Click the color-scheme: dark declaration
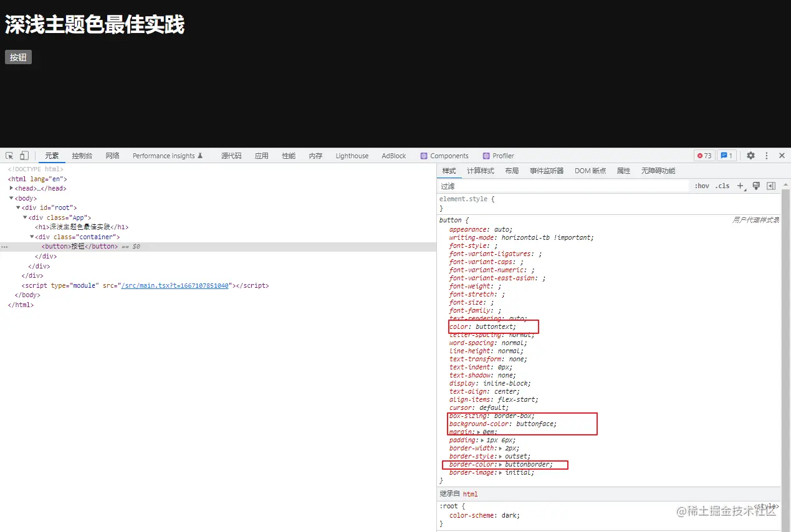 pyautogui.click(x=484, y=515)
